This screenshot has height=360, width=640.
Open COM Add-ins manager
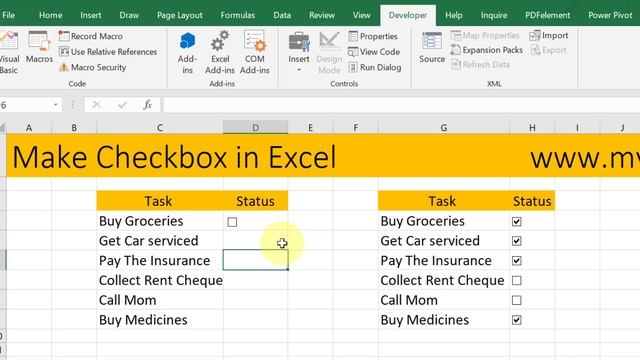point(255,53)
